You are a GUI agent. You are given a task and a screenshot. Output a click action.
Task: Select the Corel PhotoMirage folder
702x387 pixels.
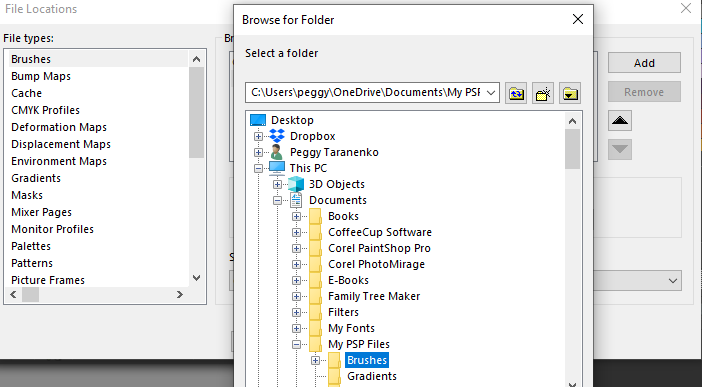tap(376, 264)
